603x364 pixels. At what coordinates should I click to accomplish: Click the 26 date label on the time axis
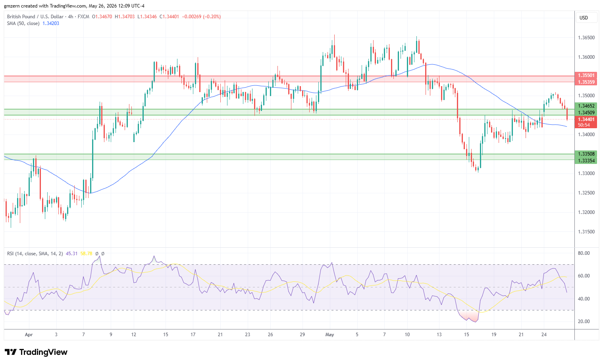point(270,335)
